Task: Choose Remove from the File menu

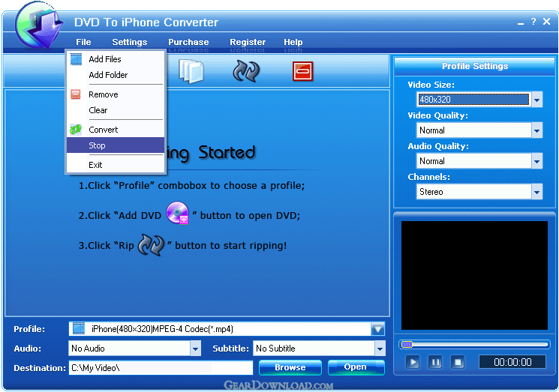Action: pyautogui.click(x=116, y=94)
